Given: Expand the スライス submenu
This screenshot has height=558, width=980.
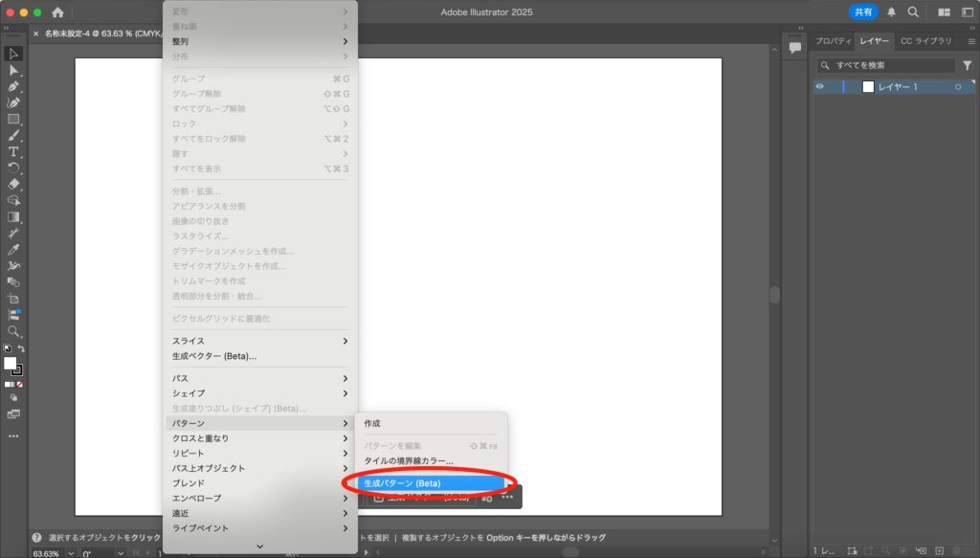Looking at the screenshot, I should (258, 341).
